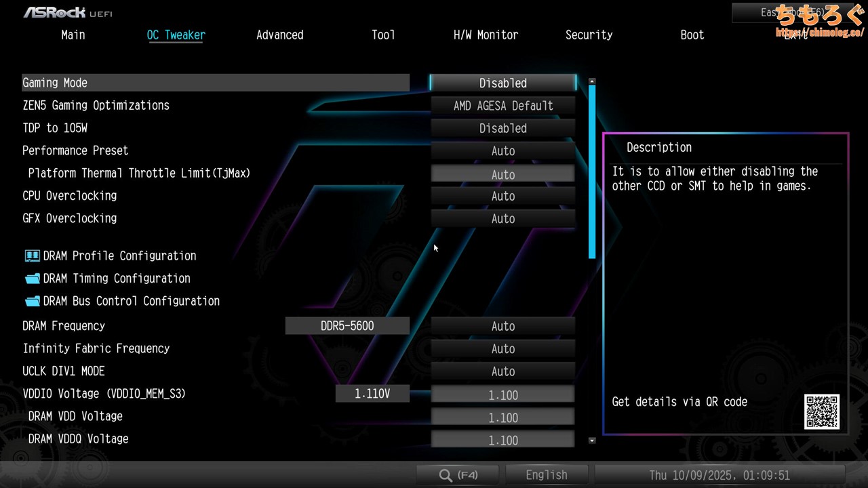
Task: Toggle the Gaming Mode Disabled setting
Action: [502, 83]
